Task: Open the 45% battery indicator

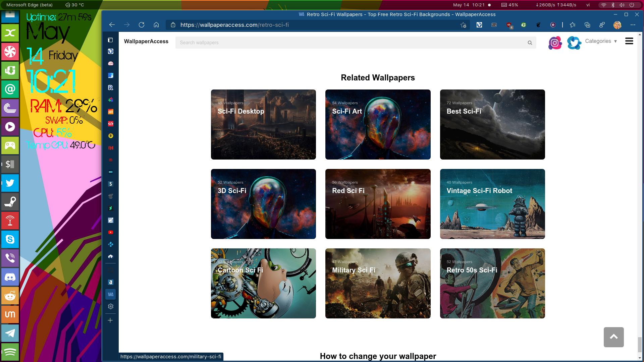Action: 510,5
